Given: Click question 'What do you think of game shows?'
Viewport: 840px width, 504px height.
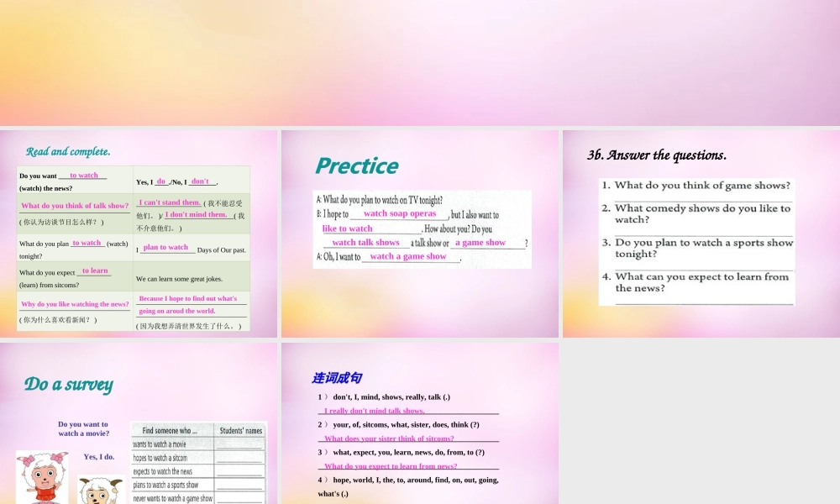Looking at the screenshot, I should [x=699, y=185].
